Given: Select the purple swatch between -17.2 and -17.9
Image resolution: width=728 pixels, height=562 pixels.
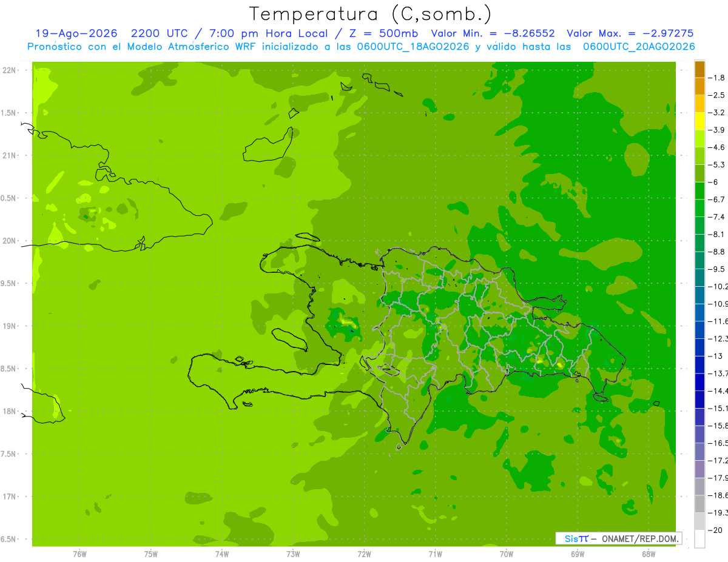Looking at the screenshot, I should tap(700, 469).
